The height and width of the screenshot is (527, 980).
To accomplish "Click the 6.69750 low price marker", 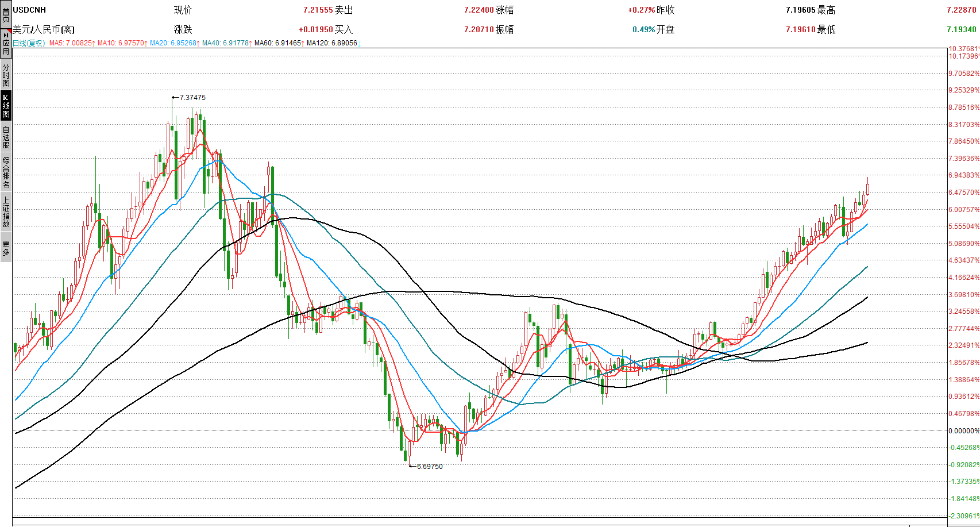I will [430, 467].
